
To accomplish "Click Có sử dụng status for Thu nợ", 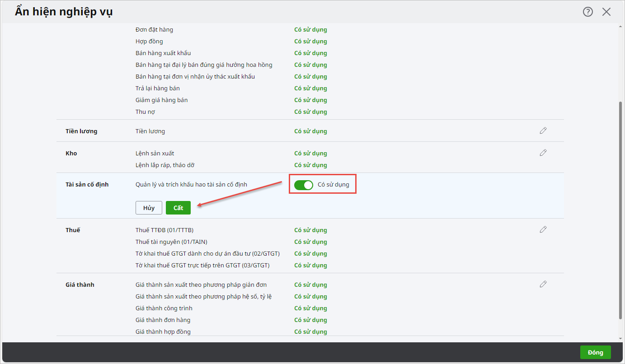I will (x=310, y=112).
